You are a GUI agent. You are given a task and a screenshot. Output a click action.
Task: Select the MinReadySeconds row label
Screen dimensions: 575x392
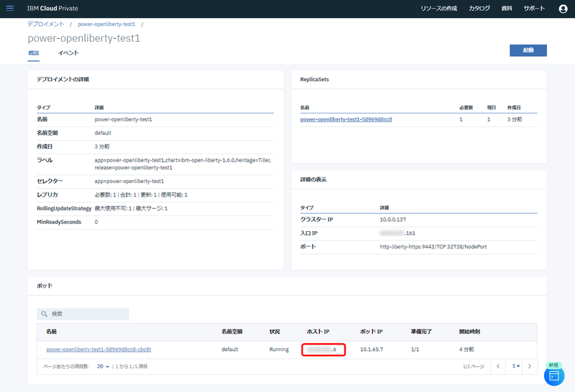pyautogui.click(x=59, y=222)
